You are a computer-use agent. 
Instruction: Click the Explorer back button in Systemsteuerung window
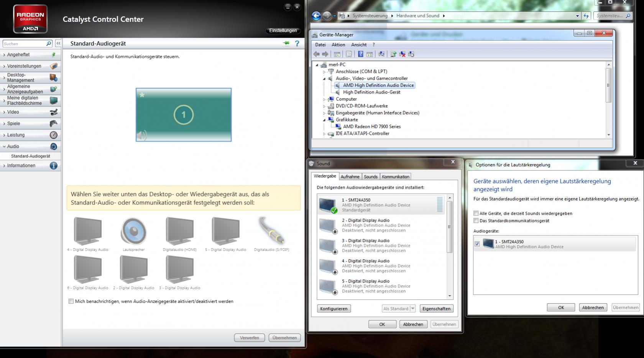click(x=316, y=16)
